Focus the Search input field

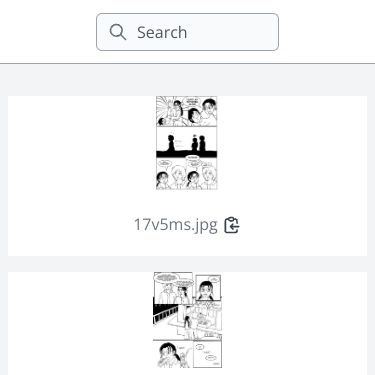pyautogui.click(x=187, y=32)
